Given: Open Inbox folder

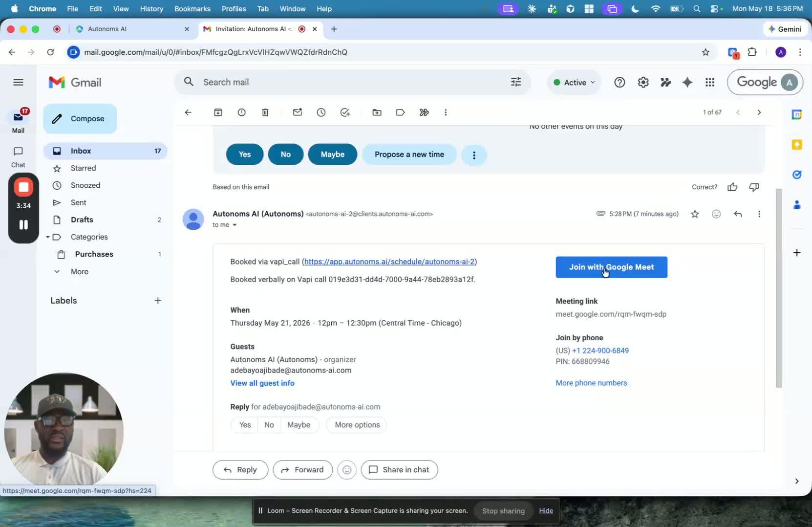Looking at the screenshot, I should click(106, 151).
